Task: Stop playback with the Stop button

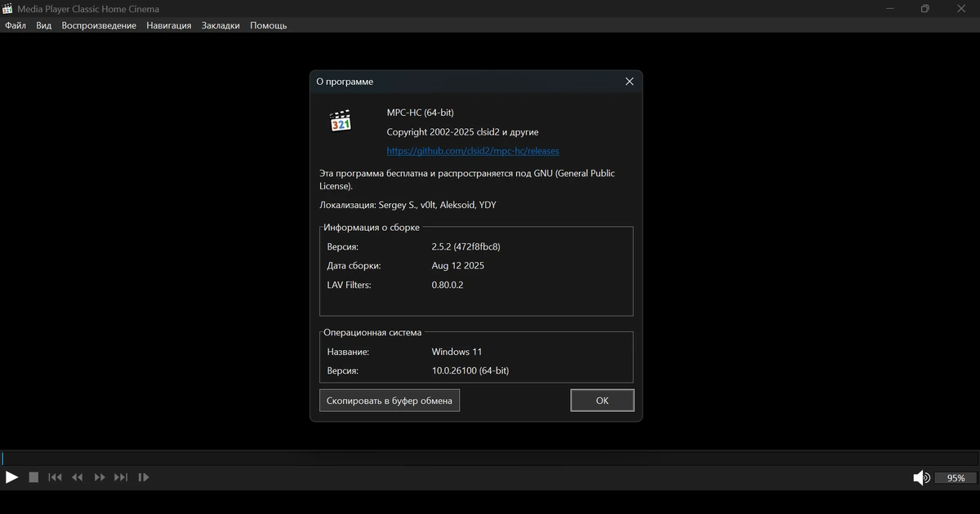Action: pos(33,477)
